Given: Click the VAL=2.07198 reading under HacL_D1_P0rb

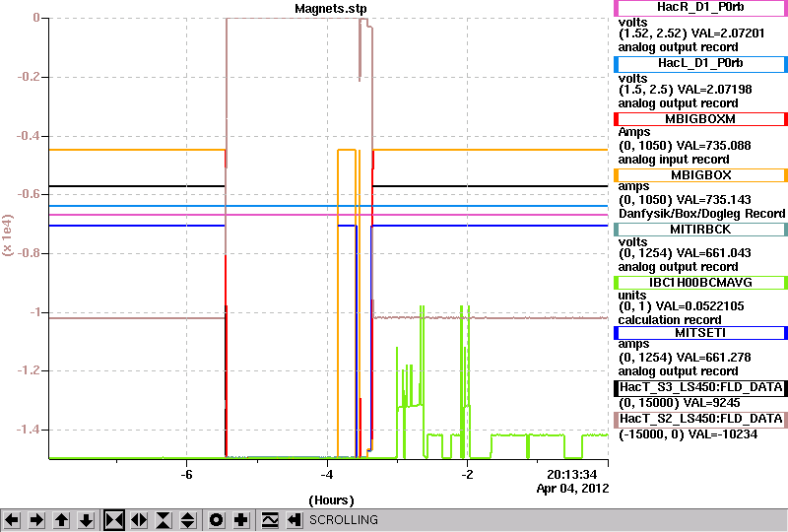Looking at the screenshot, I should (x=715, y=90).
